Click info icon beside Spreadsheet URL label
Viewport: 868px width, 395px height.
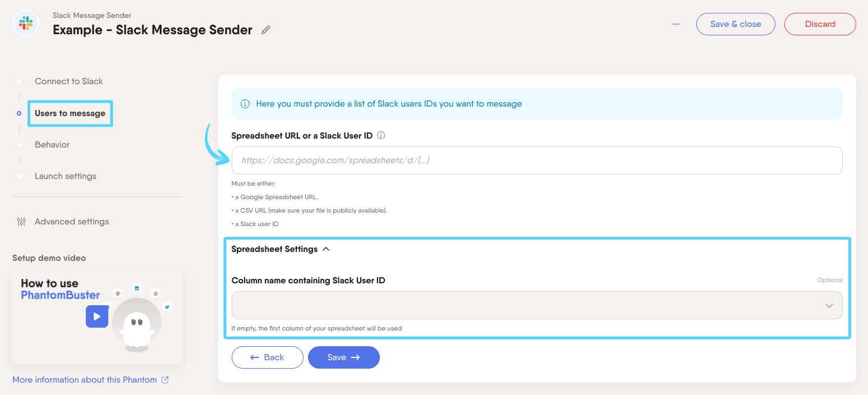pos(381,136)
